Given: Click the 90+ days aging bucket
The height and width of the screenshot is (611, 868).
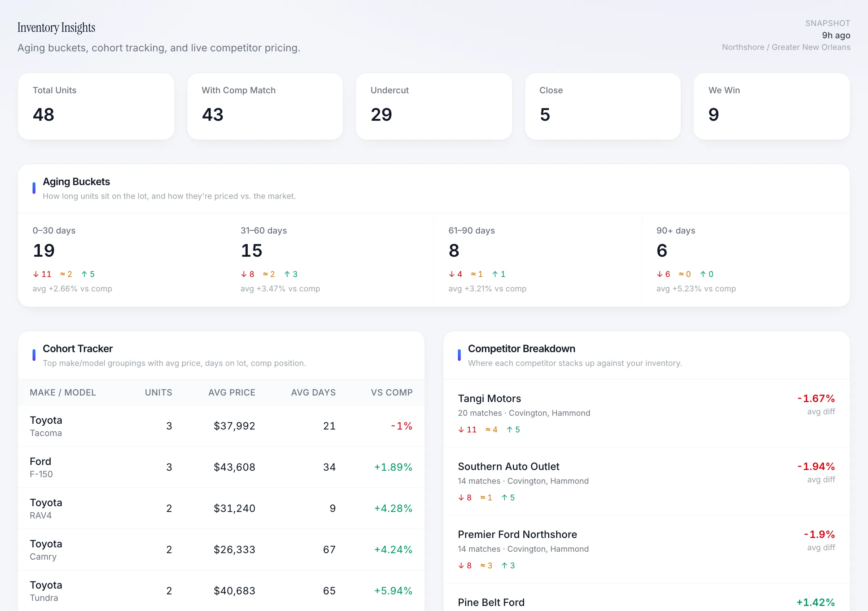Looking at the screenshot, I should (746, 260).
